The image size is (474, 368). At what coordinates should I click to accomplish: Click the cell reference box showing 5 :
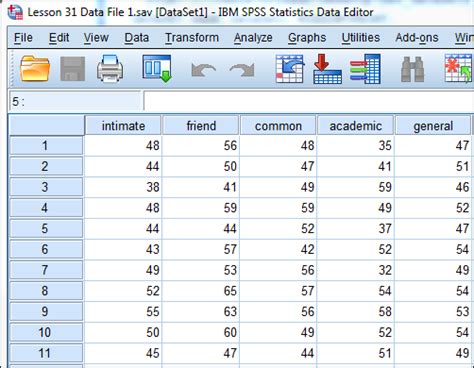click(75, 101)
